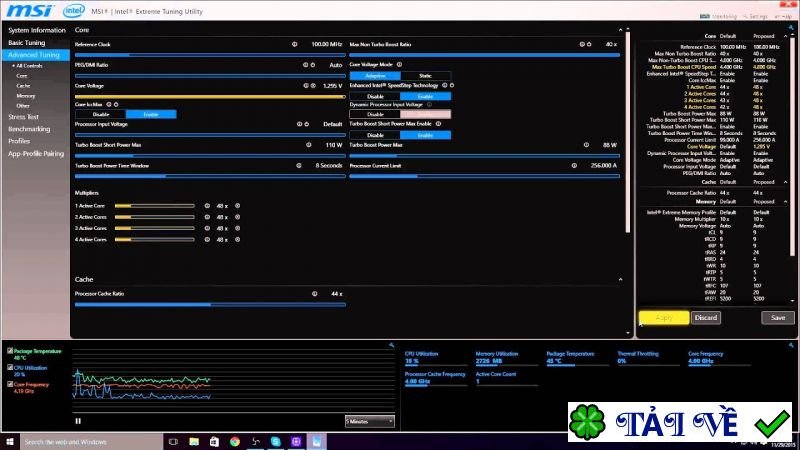Screen dimensions: 800x450
Task: Open Chrome from the taskbar
Action: tap(235, 442)
